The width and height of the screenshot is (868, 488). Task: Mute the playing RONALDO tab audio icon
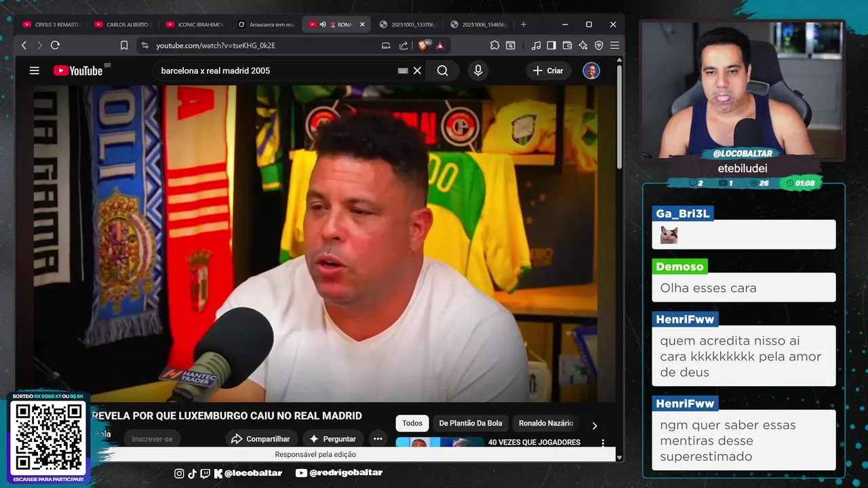323,24
